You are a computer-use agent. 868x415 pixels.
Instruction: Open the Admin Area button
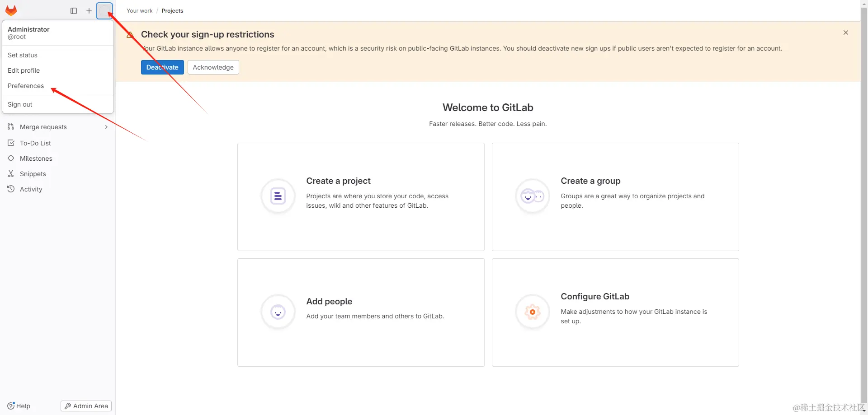86,406
